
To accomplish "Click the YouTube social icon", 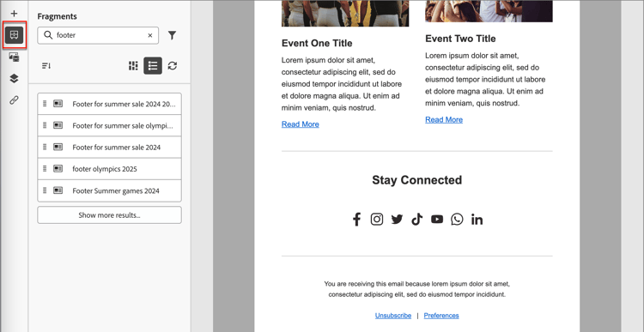I will [437, 220].
